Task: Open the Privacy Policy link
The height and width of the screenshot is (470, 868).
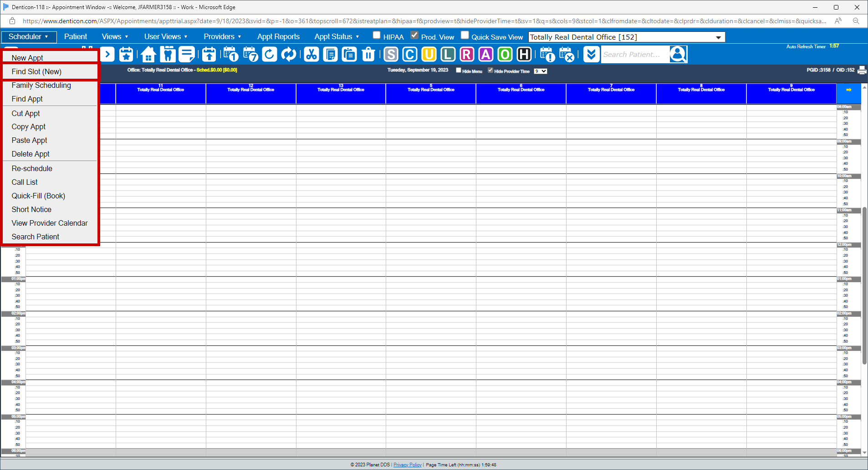Action: pos(408,465)
